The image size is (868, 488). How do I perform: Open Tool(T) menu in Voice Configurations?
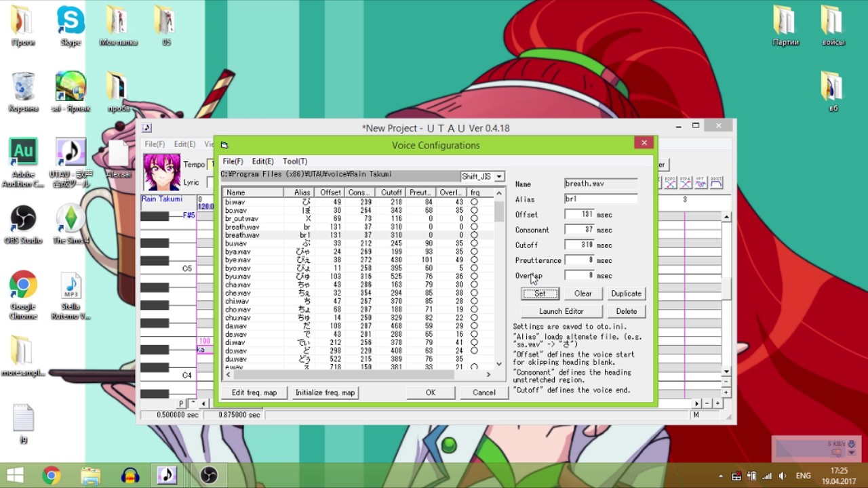point(294,161)
